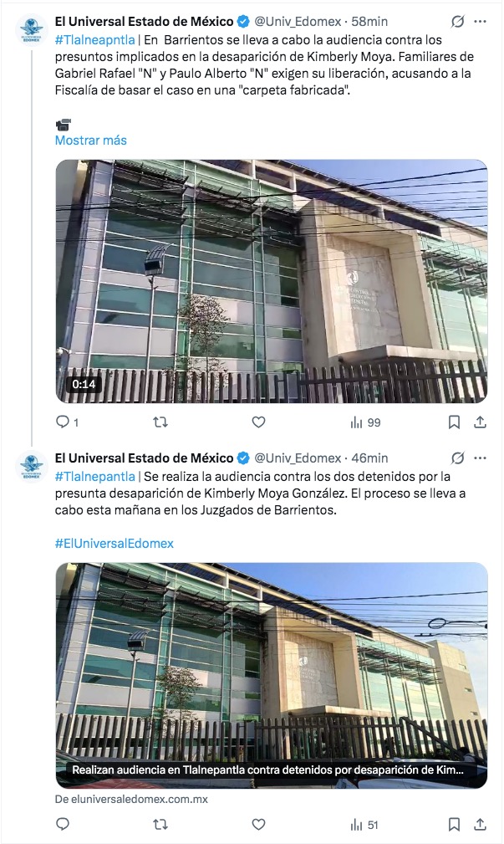Viewport: 504px width, 844px height.
Task: Open Grok icon on the 58min tweet
Action: click(458, 22)
